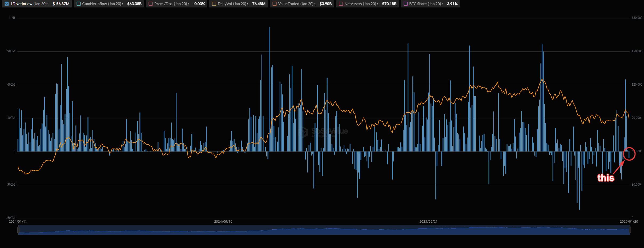
Task: Enable the BTC Share checkbox
Action: 405,4
